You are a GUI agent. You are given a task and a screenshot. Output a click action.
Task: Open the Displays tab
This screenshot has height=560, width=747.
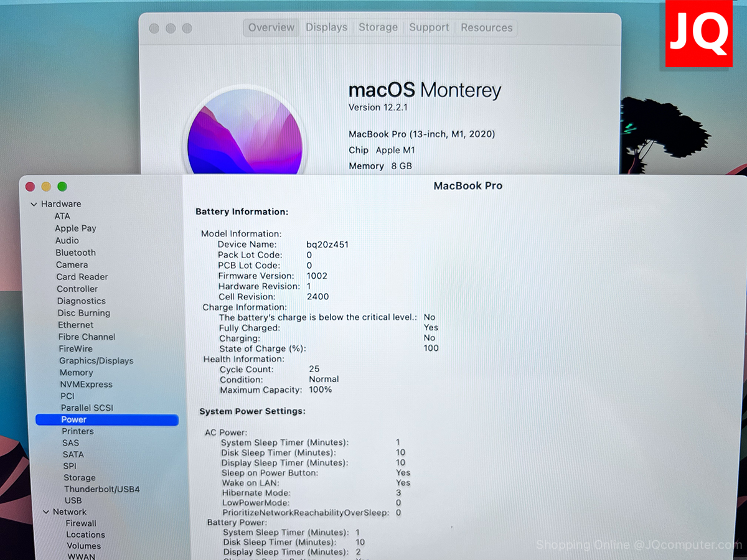[326, 27]
